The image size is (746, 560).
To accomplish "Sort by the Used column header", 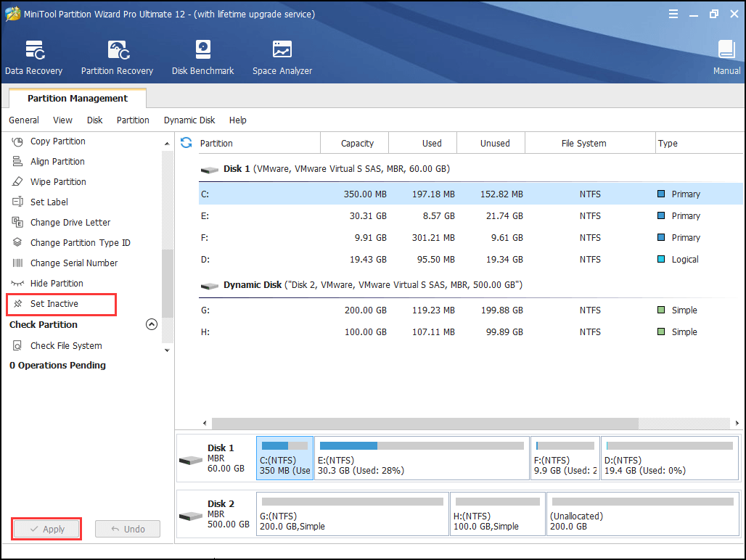I will tap(423, 143).
